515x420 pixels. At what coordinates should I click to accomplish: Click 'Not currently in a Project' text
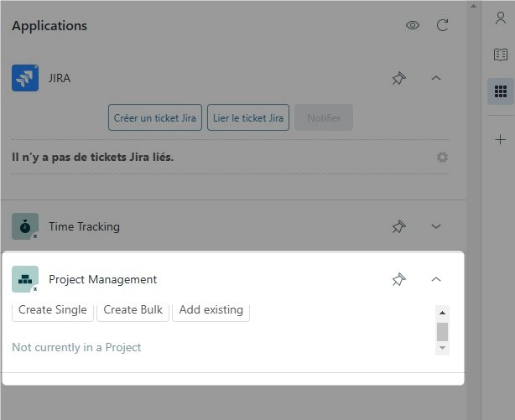(x=76, y=347)
